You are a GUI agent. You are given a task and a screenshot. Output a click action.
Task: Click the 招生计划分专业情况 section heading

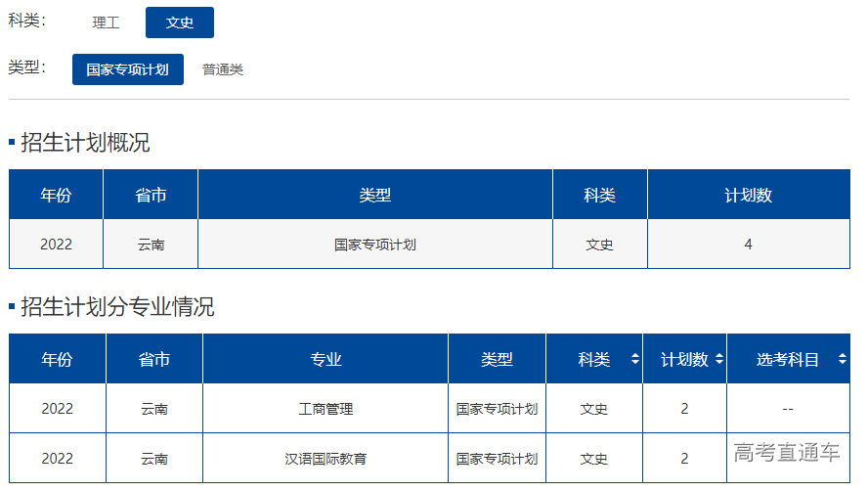117,307
